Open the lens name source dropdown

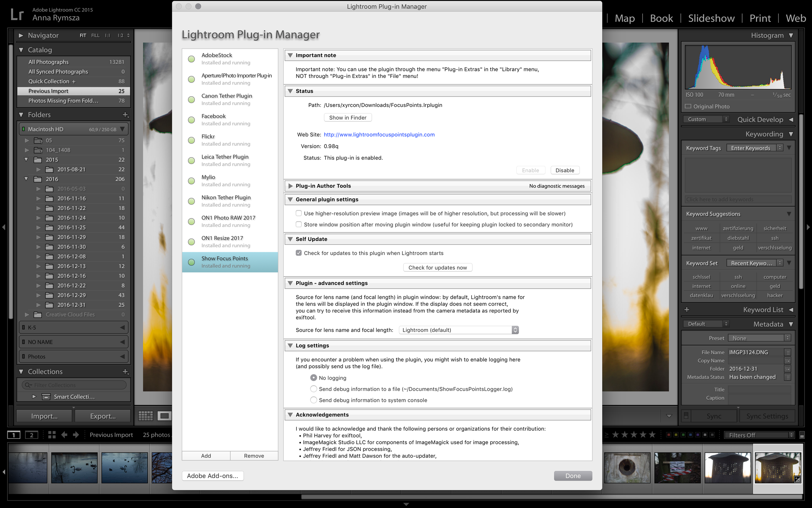459,330
